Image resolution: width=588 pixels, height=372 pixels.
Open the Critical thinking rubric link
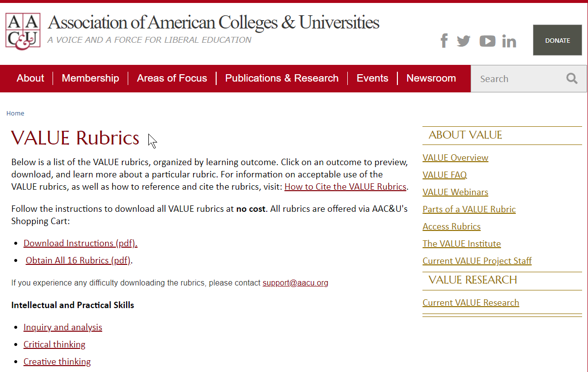pos(55,344)
